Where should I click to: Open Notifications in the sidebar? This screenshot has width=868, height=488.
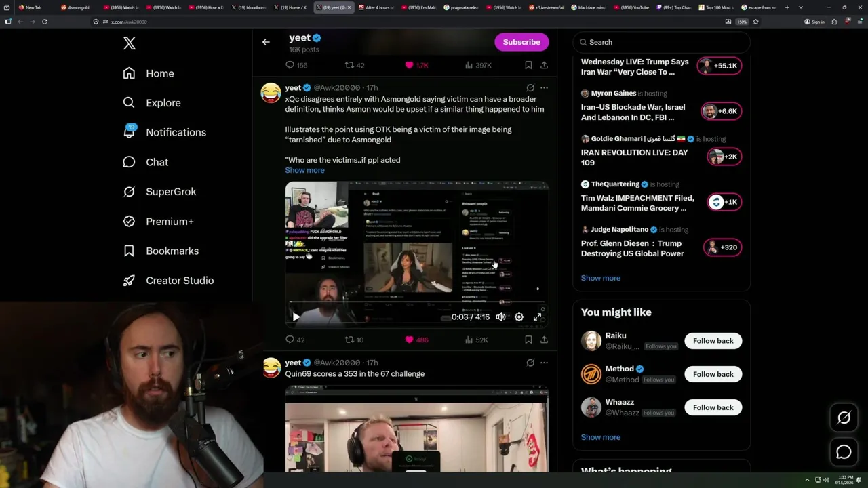point(164,132)
